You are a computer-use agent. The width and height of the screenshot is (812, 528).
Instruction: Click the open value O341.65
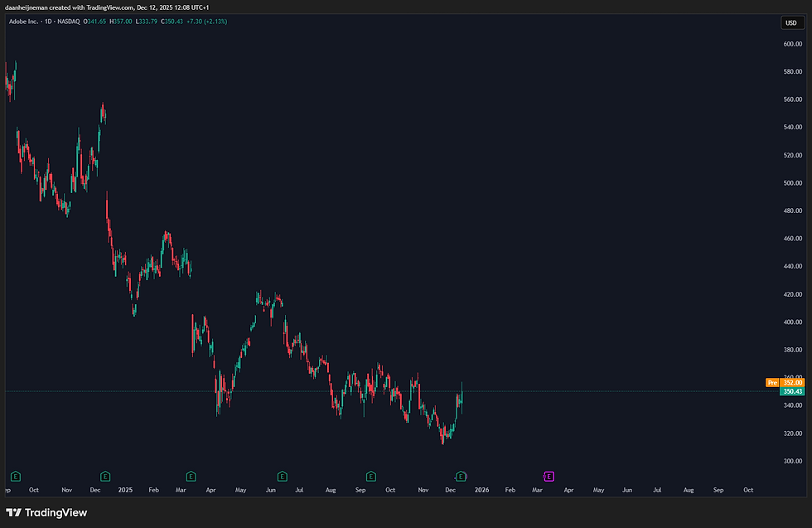[94, 22]
